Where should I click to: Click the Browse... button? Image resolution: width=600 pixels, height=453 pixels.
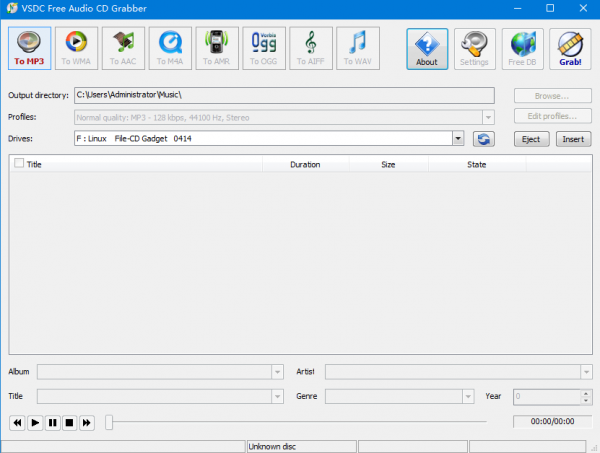pos(553,96)
